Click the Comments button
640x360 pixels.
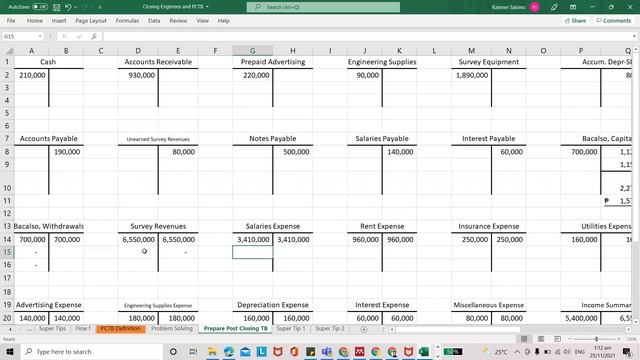click(x=614, y=20)
